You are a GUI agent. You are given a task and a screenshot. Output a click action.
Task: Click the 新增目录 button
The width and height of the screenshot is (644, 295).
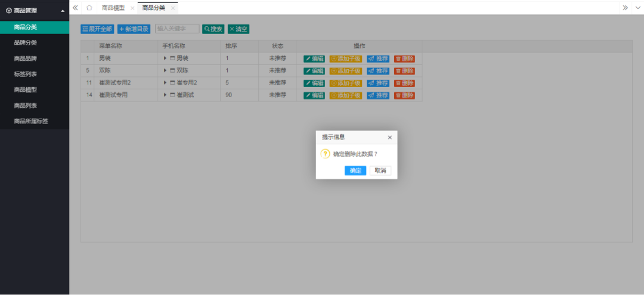pyautogui.click(x=134, y=29)
